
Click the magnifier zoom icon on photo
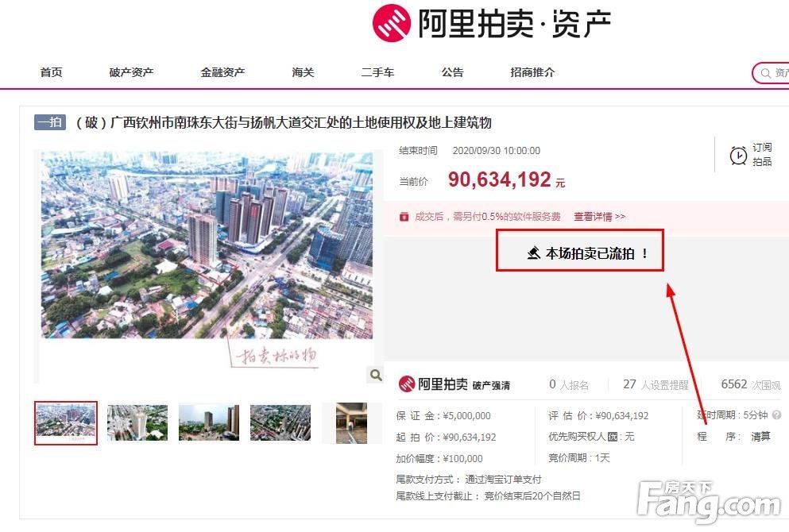(376, 375)
